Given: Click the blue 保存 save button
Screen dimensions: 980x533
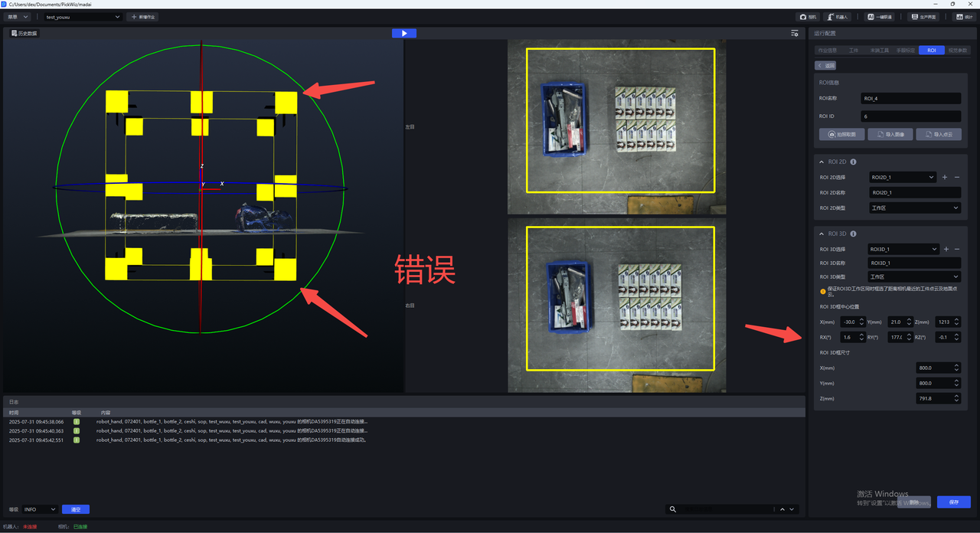Looking at the screenshot, I should (x=953, y=502).
